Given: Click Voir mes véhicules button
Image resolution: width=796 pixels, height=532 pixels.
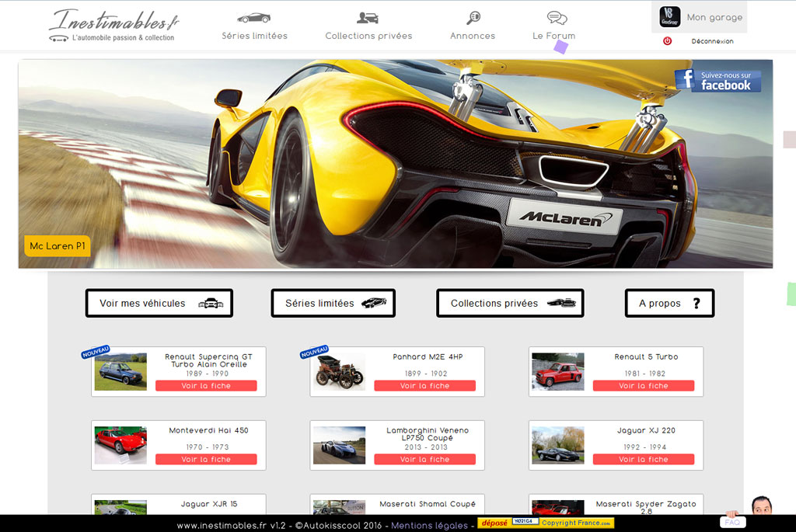Looking at the screenshot, I should (x=159, y=303).
